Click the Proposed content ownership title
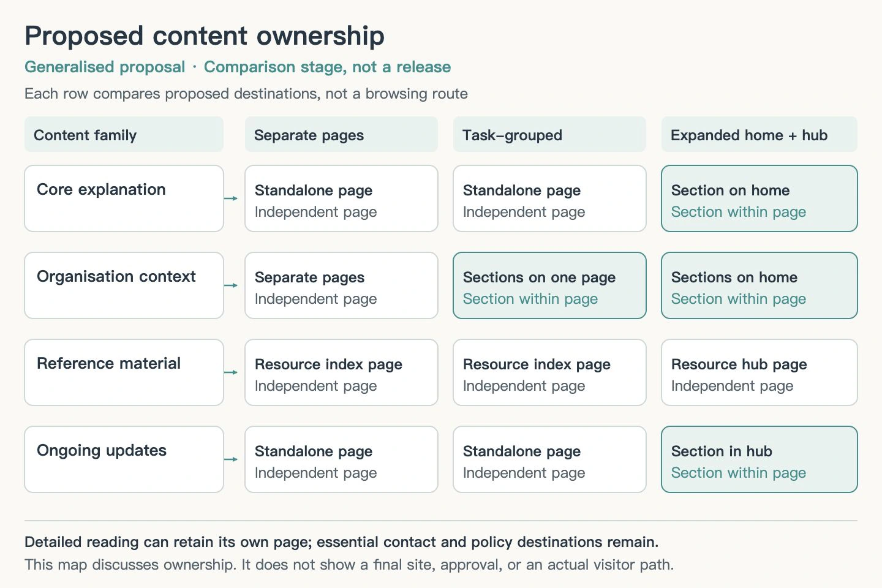Viewport: 882px width, 588px height. pyautogui.click(x=205, y=36)
